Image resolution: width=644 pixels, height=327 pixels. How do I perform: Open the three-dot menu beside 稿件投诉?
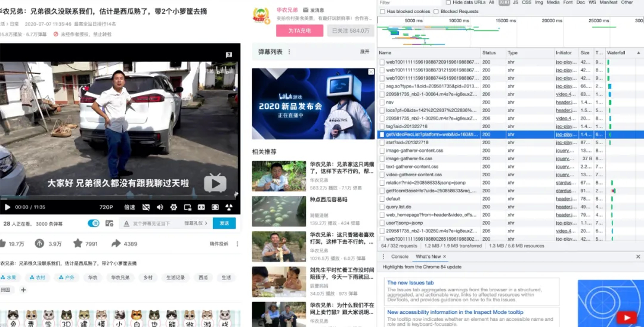(237, 244)
